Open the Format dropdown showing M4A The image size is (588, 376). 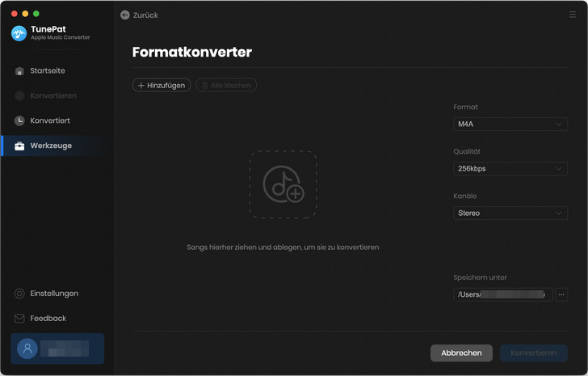(510, 125)
